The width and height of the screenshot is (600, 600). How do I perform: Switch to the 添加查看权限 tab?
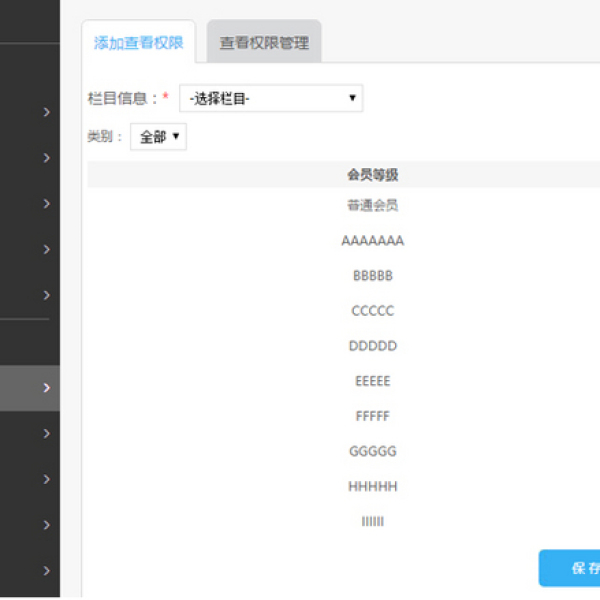[138, 43]
